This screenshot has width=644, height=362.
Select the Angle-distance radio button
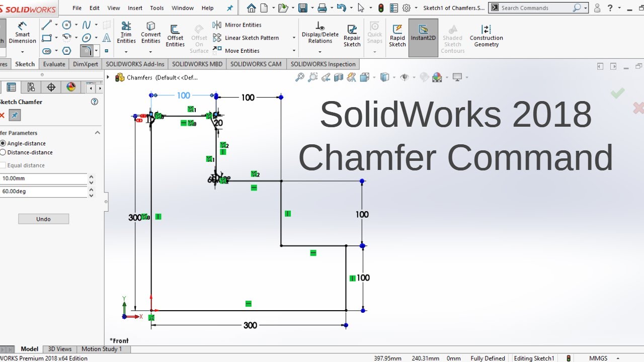[x=3, y=143]
